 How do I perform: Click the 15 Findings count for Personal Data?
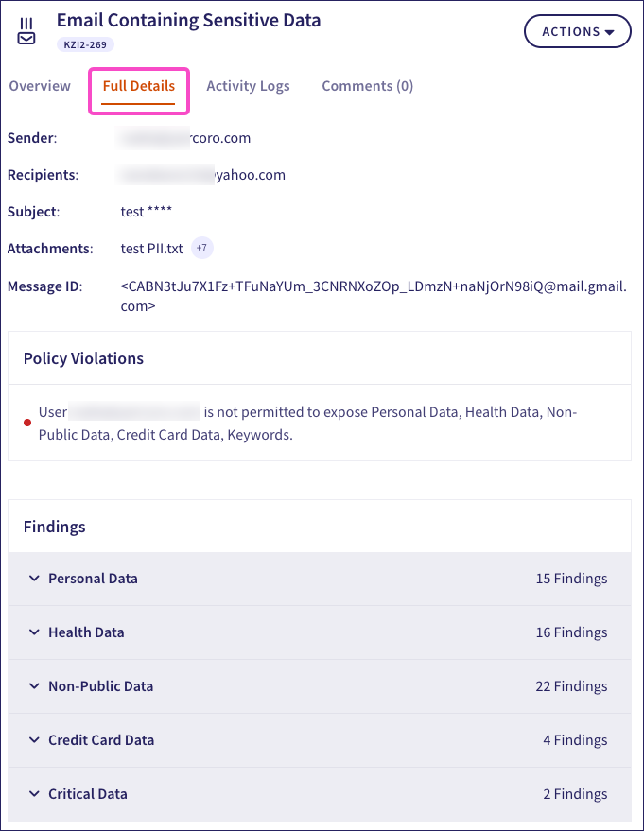coord(571,579)
